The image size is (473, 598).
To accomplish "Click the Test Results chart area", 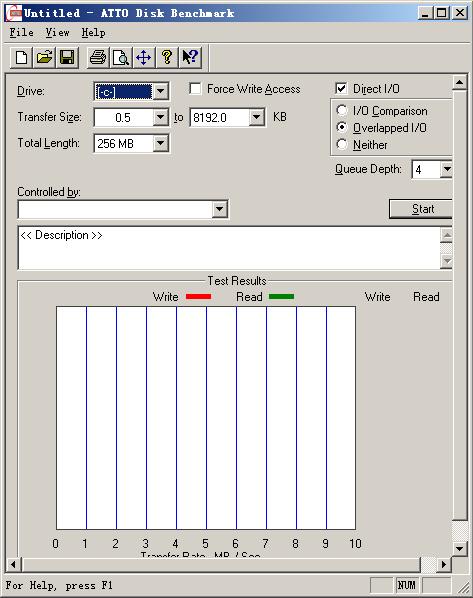I will click(206, 418).
